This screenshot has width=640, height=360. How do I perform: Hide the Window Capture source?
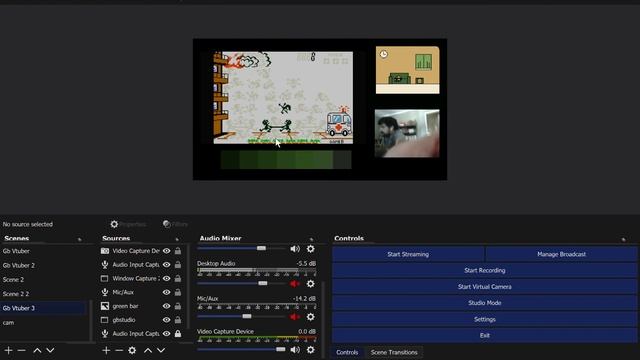point(167,278)
